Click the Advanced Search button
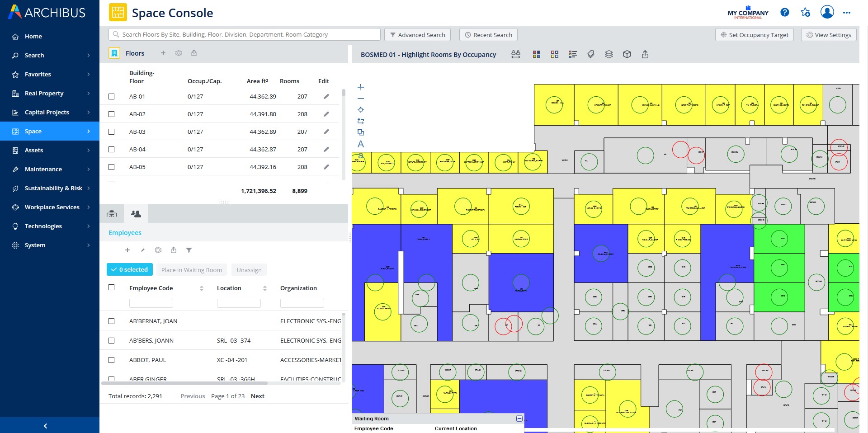Viewport: 868px width, 433px height. pyautogui.click(x=417, y=35)
